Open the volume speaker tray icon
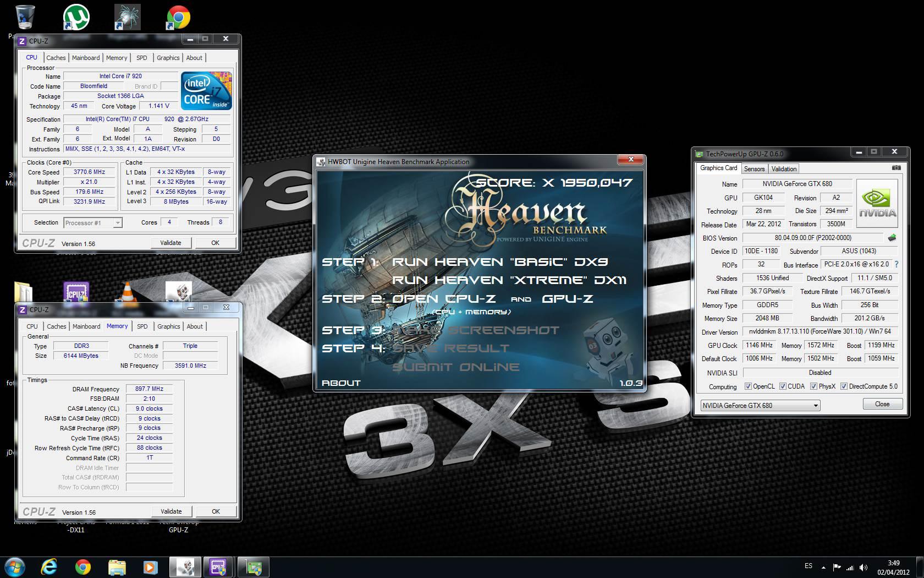 click(863, 567)
